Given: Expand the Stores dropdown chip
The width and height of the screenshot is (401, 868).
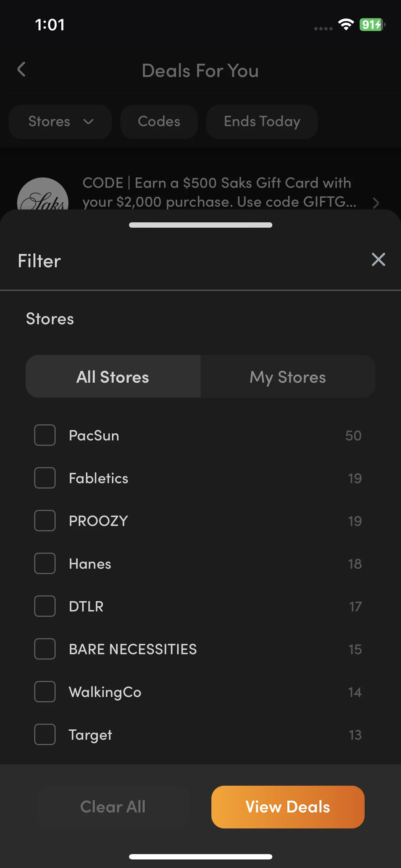Looking at the screenshot, I should pos(60,122).
